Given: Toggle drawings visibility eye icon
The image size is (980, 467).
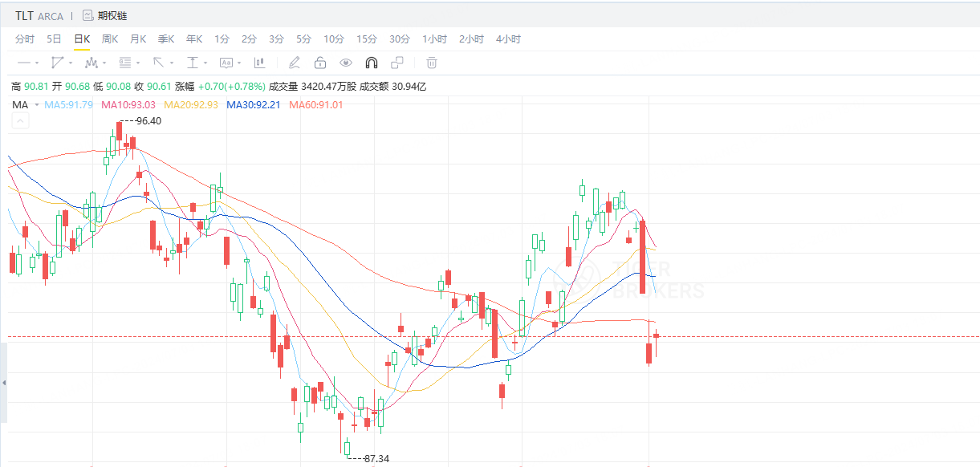Looking at the screenshot, I should (x=346, y=63).
